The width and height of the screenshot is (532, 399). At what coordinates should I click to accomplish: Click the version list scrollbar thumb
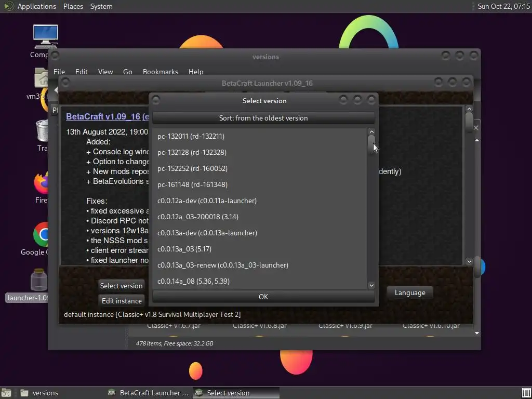[x=371, y=144]
